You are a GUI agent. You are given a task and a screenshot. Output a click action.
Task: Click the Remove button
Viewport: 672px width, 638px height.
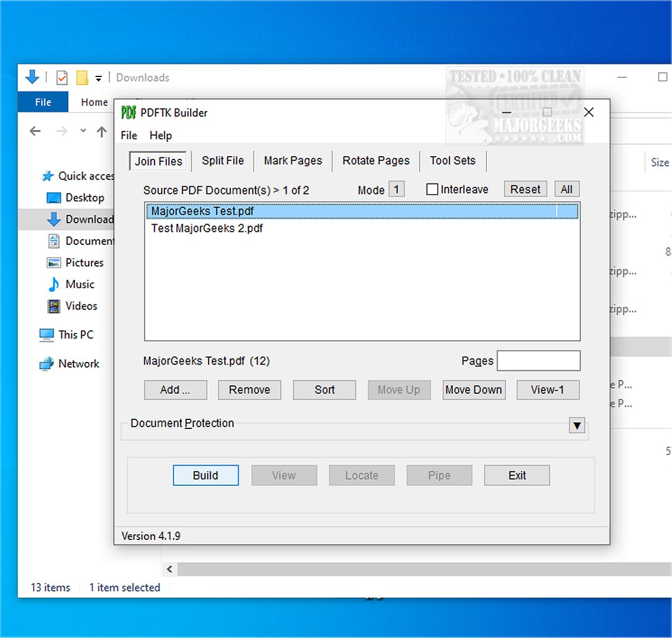(249, 390)
